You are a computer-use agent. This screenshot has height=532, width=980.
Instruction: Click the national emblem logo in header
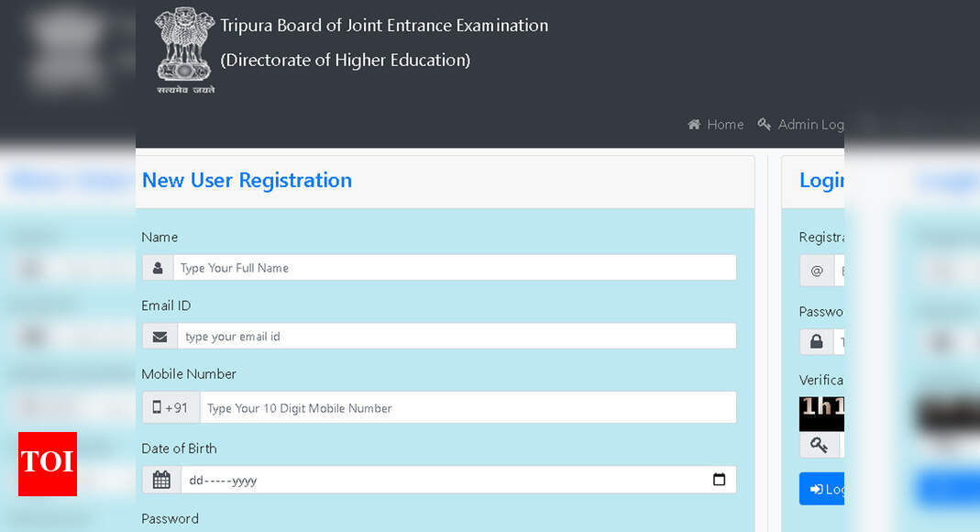[x=185, y=50]
